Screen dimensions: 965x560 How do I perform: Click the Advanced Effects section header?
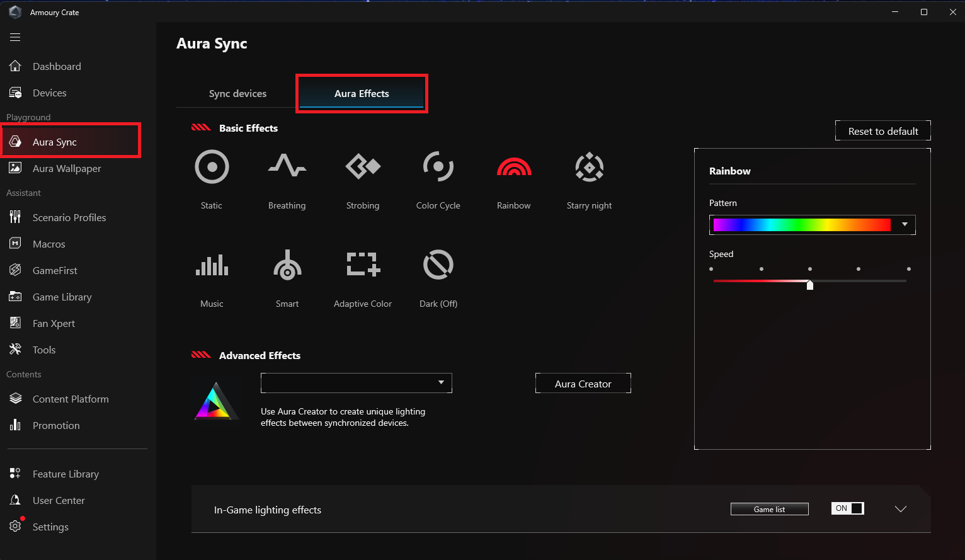tap(260, 355)
